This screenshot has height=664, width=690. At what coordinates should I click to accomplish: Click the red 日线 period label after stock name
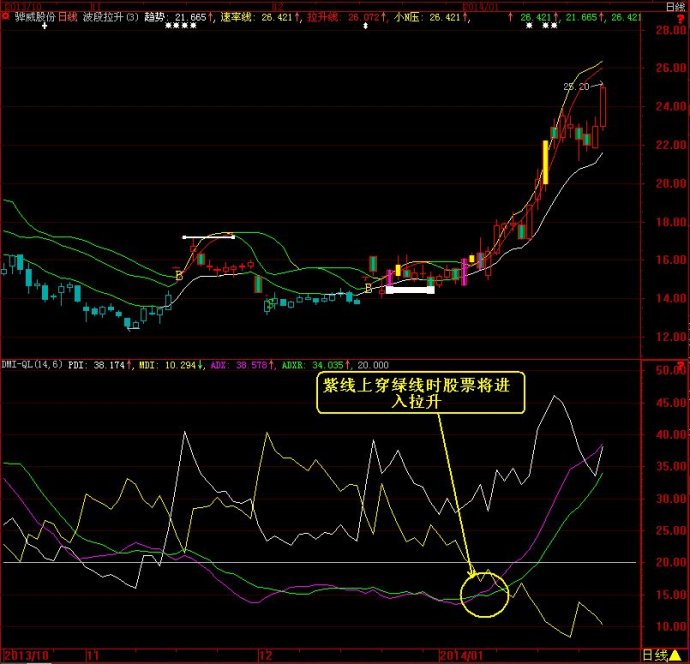point(68,17)
